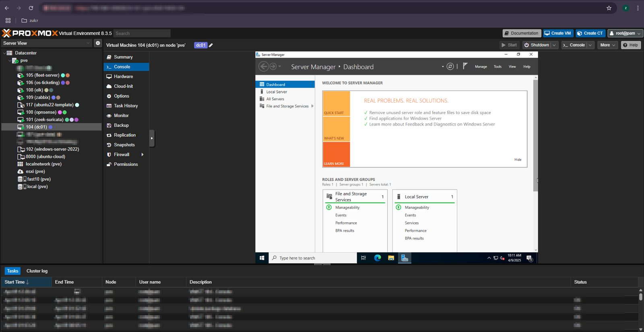Click Server Manager back navigation arrow
This screenshot has height=332, width=644.
[263, 66]
